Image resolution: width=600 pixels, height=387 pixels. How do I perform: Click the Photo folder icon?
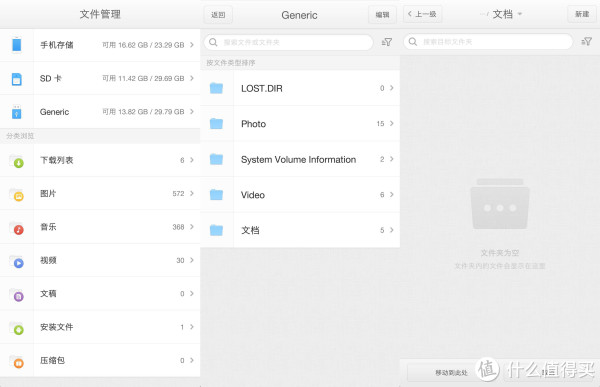pos(216,123)
